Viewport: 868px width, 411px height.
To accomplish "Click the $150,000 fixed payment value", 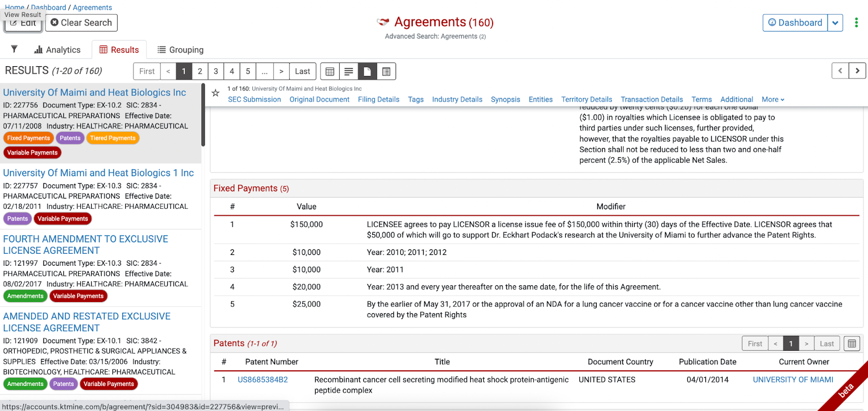I will point(307,224).
